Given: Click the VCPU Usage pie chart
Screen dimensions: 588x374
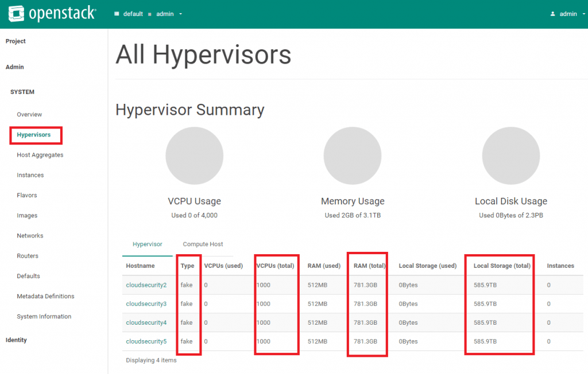Looking at the screenshot, I should coord(195,155).
